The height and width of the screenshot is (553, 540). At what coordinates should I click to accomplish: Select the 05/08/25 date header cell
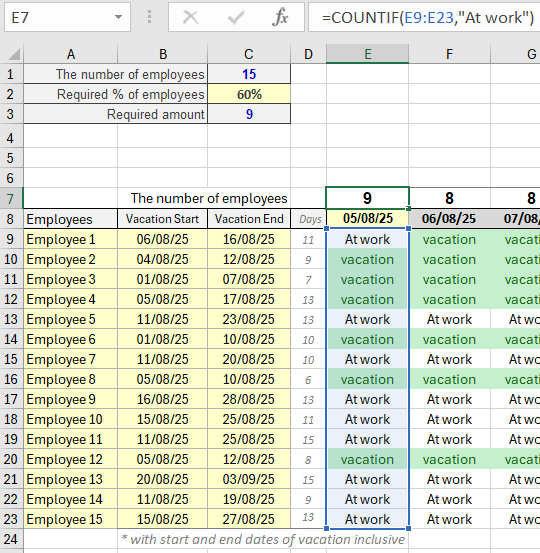coord(368,218)
